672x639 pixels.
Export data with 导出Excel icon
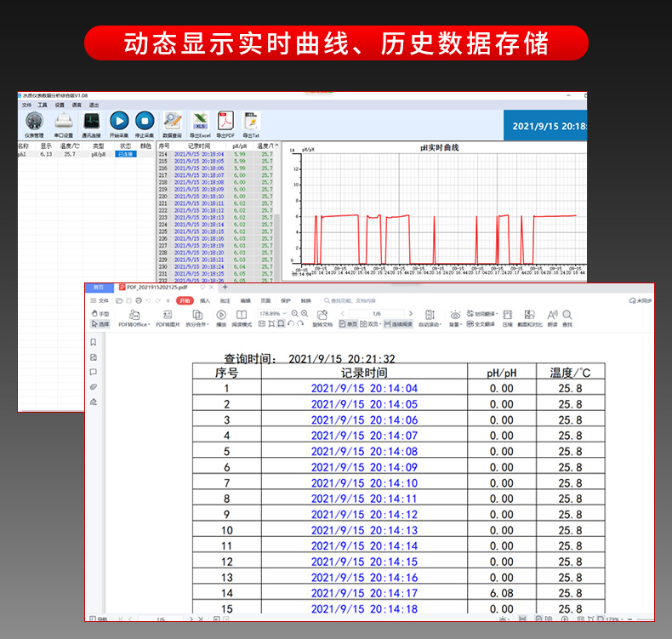pyautogui.click(x=201, y=122)
